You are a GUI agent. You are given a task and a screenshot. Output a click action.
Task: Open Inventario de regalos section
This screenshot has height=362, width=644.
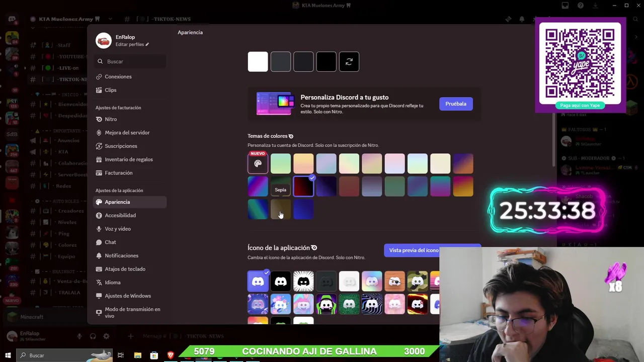click(x=130, y=159)
